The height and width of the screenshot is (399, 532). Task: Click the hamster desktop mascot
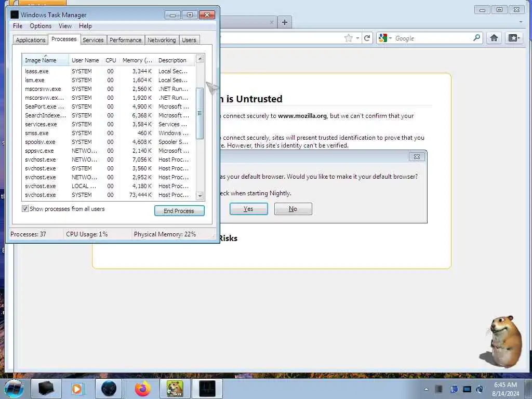tap(502, 341)
